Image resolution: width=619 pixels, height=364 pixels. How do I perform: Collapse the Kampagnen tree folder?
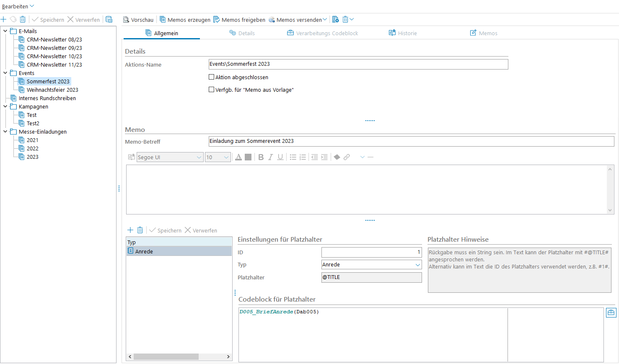coord(5,106)
